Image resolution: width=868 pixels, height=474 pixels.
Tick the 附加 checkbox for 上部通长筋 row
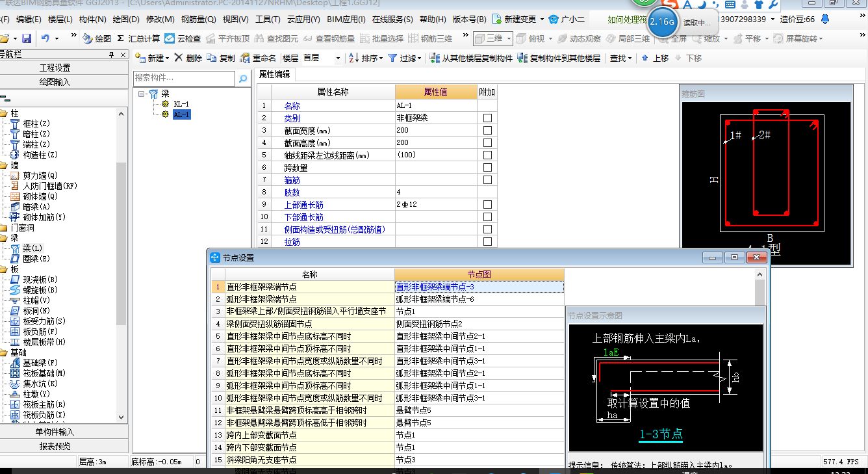(x=487, y=205)
